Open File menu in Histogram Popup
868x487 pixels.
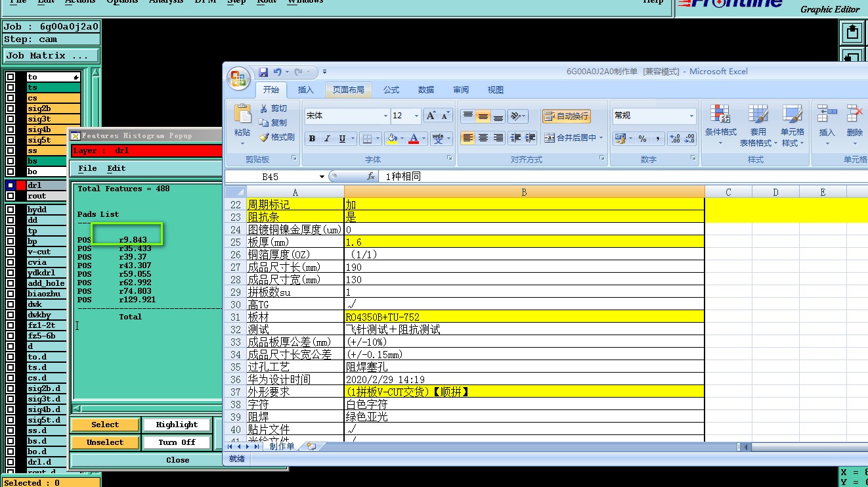[x=87, y=168]
